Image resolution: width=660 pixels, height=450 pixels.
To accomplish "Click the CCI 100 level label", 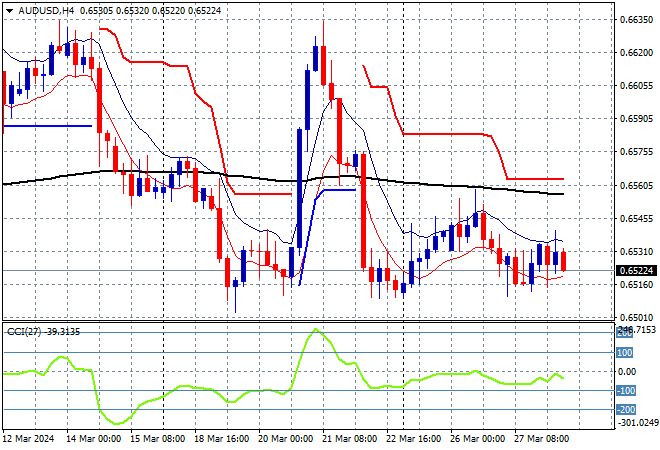I will [x=625, y=352].
